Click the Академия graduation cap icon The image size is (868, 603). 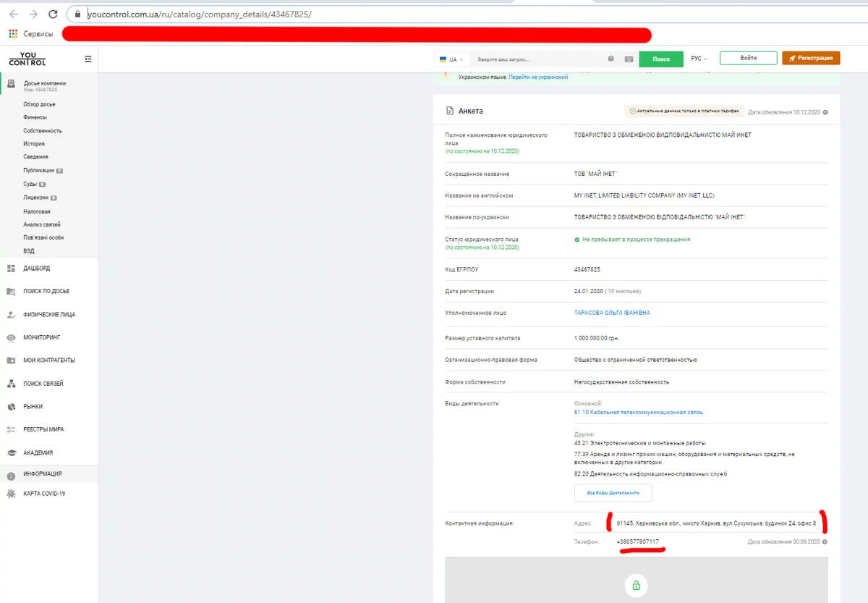tap(11, 452)
